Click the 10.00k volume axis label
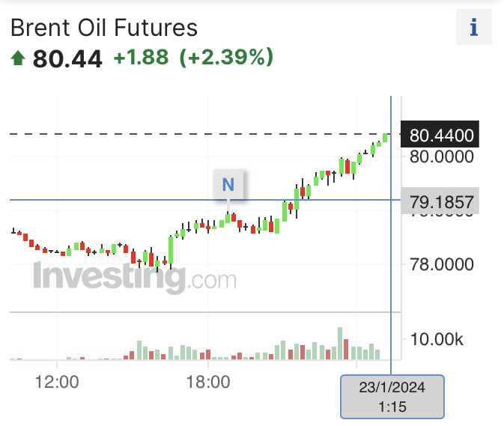Viewport: 504px width, 426px height. pos(437,340)
